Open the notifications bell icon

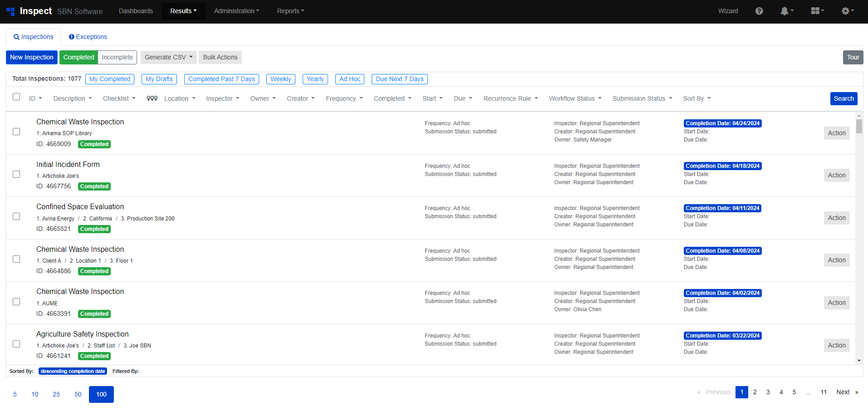click(785, 11)
